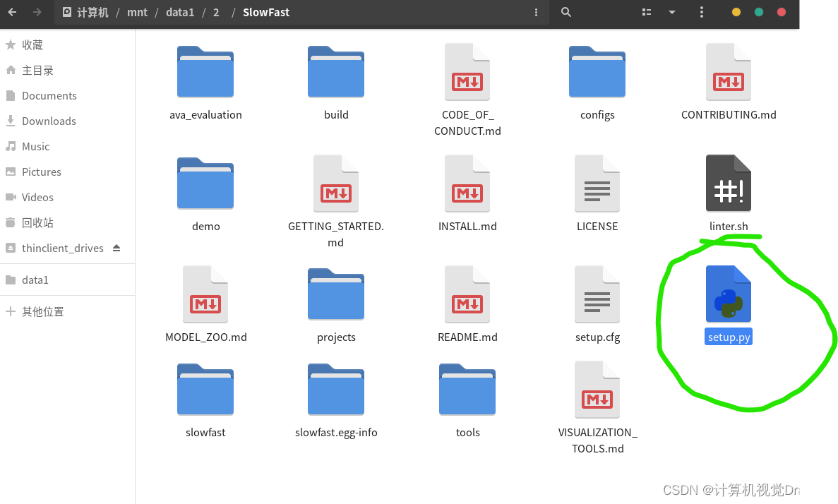Open Music in the sidebar
838x504 pixels.
click(x=67, y=146)
